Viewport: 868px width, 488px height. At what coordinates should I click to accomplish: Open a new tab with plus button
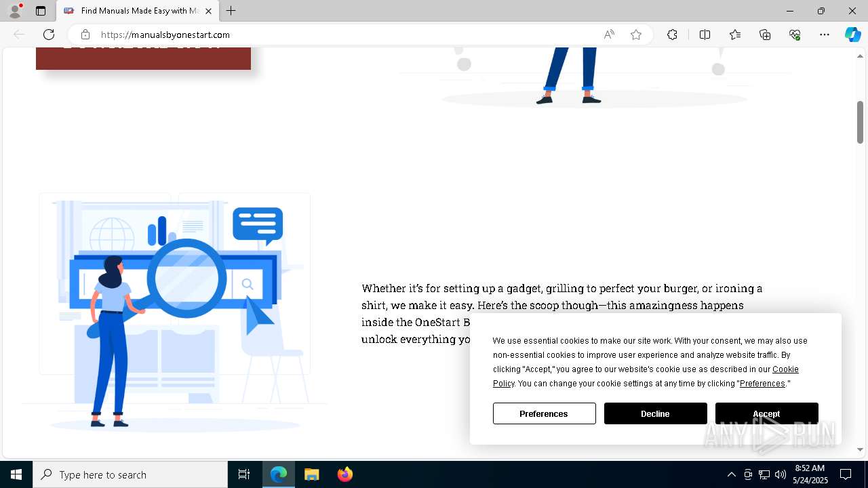tap(231, 11)
